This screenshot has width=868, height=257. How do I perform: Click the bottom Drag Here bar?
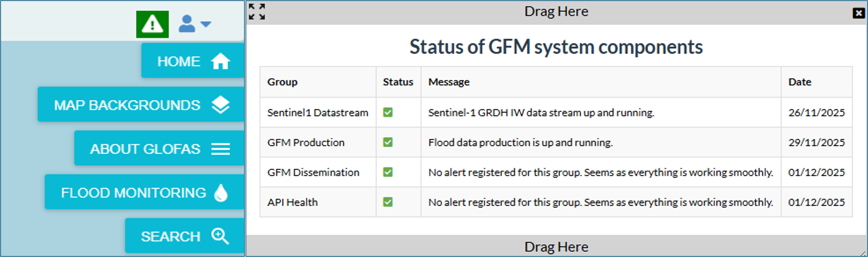[556, 247]
